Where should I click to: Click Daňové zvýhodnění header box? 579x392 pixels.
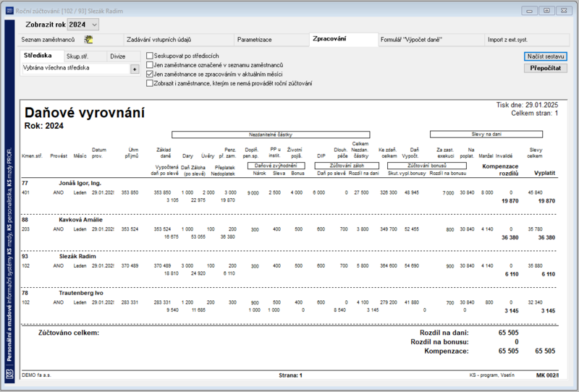point(276,166)
